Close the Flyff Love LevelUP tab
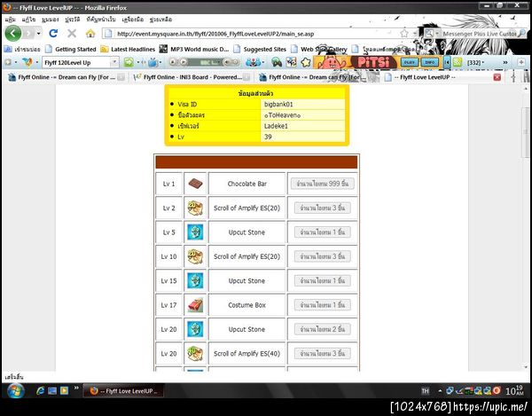Screen dimensions: 532x416 (497, 77)
